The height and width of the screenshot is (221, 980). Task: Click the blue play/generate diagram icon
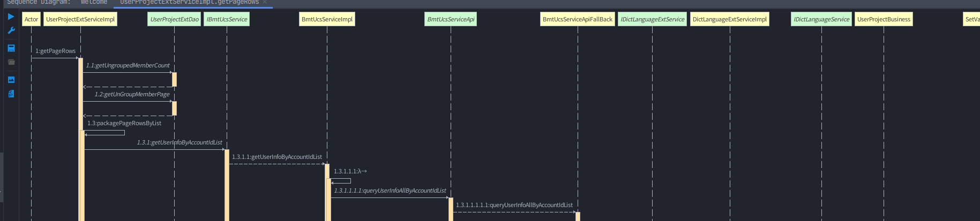point(11,17)
